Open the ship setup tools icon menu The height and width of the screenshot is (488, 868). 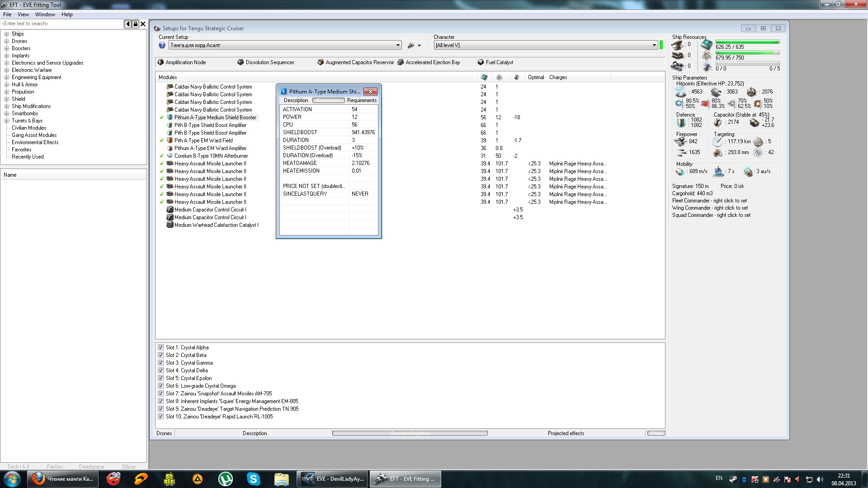[414, 45]
